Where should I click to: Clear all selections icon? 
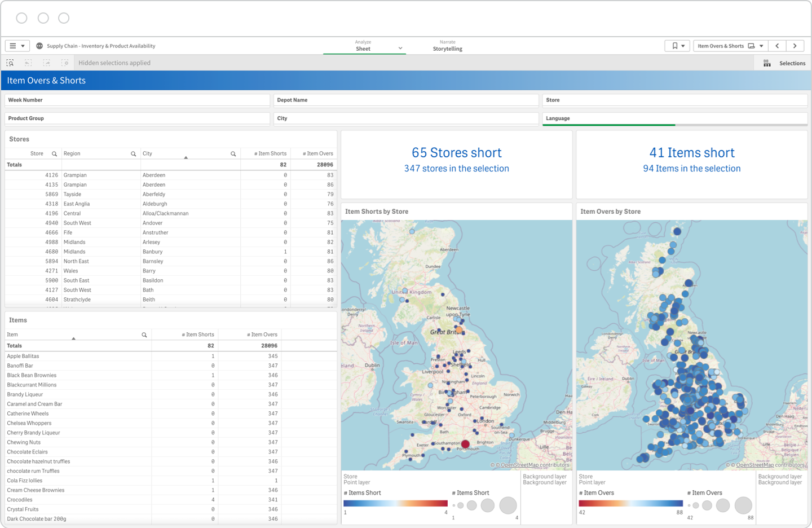(65, 63)
